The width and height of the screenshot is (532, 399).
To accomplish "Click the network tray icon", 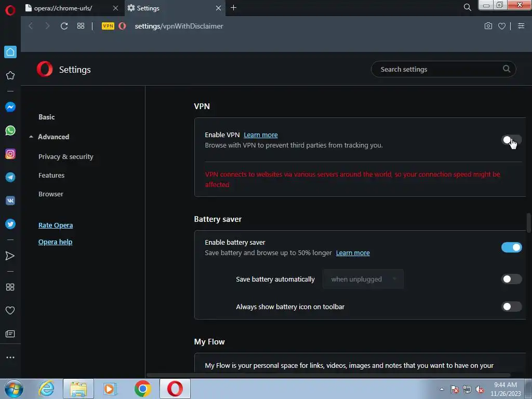I will [x=467, y=390].
